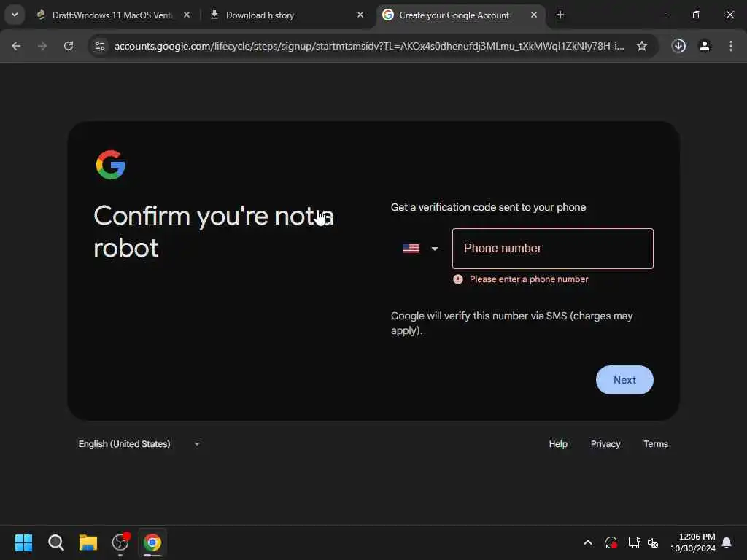Image resolution: width=747 pixels, height=560 pixels.
Task: Open the Chrome downloads icon
Action: (678, 46)
